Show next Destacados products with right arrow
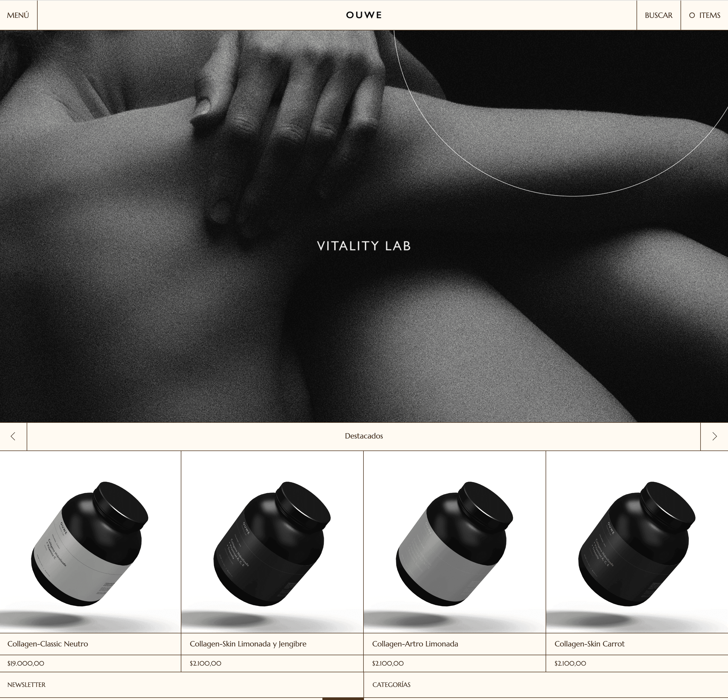728x700 pixels. [714, 436]
